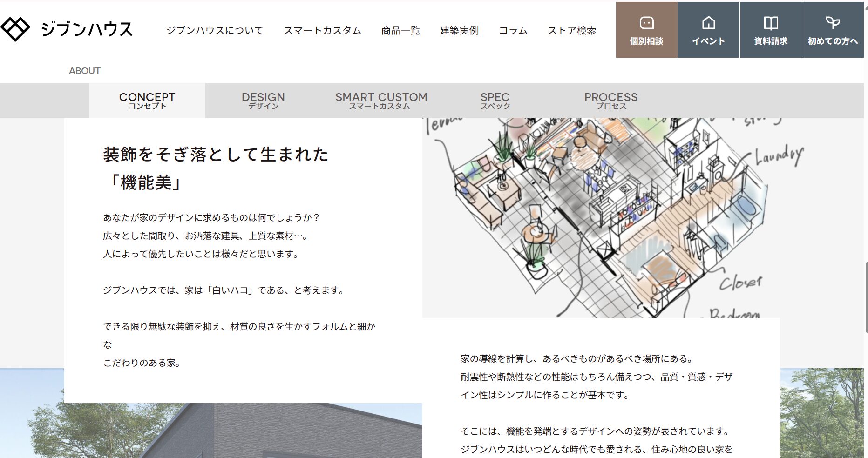Select コラム in the top navigation
Image resolution: width=868 pixels, height=458 pixels.
click(513, 31)
